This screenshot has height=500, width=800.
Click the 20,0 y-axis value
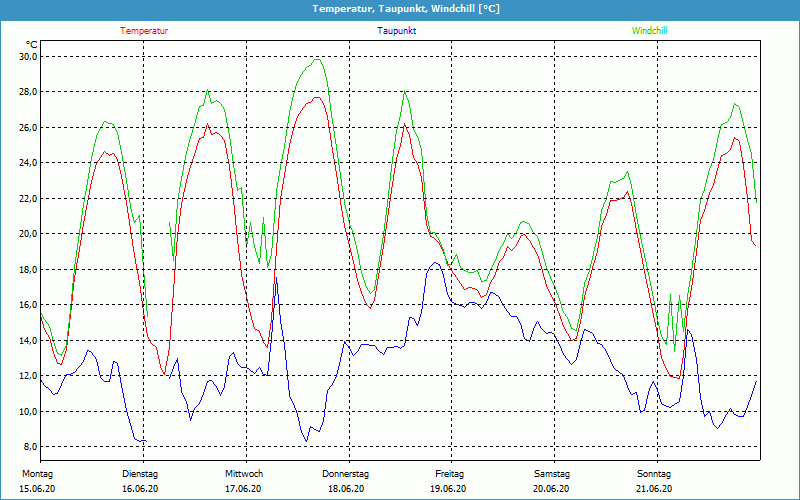point(28,234)
